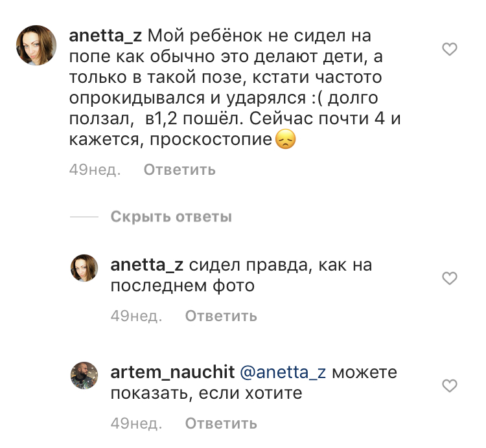Click the 49нед. timestamp under the top comment
Image resolution: width=486 pixels, height=448 pixels.
coord(95,170)
